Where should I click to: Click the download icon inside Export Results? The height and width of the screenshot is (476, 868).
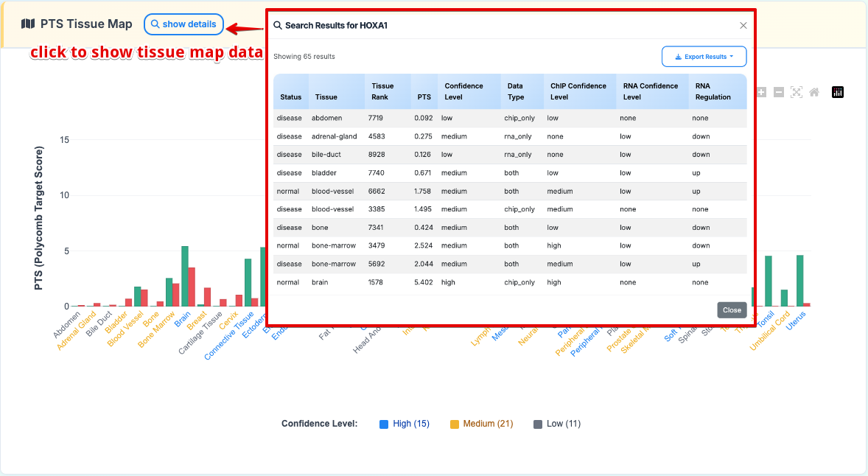(x=679, y=56)
